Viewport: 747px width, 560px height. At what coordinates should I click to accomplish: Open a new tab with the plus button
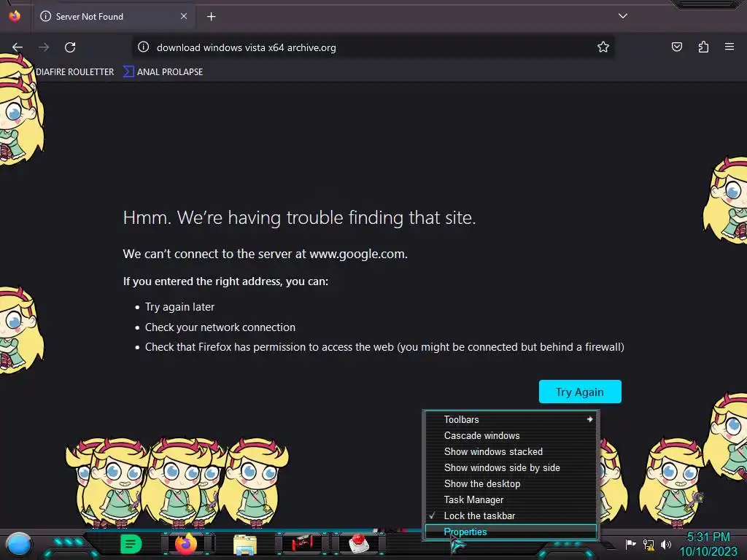pos(211,17)
